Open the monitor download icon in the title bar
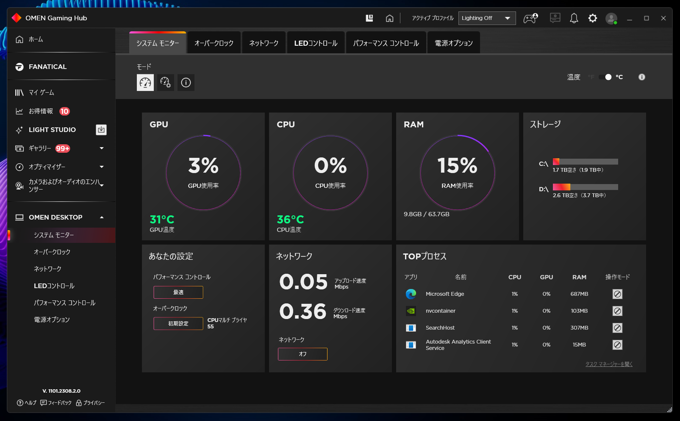 coord(555,18)
